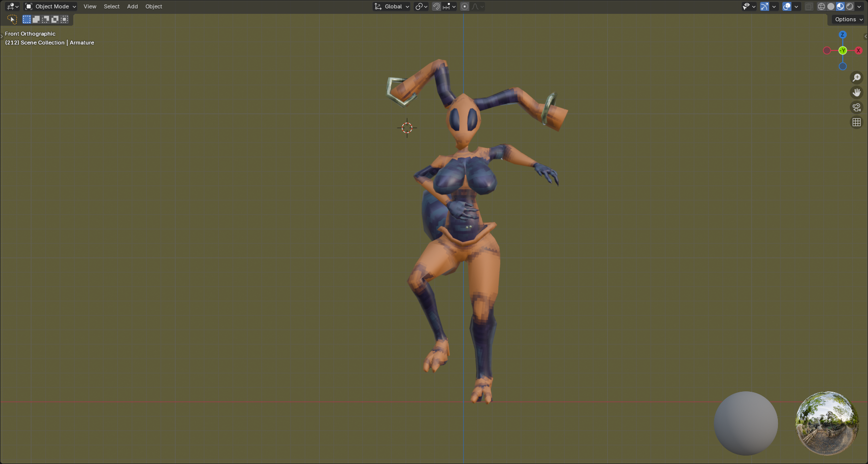This screenshot has height=464, width=868.
Task: Choose Subtract from selection mode
Action: 46,19
